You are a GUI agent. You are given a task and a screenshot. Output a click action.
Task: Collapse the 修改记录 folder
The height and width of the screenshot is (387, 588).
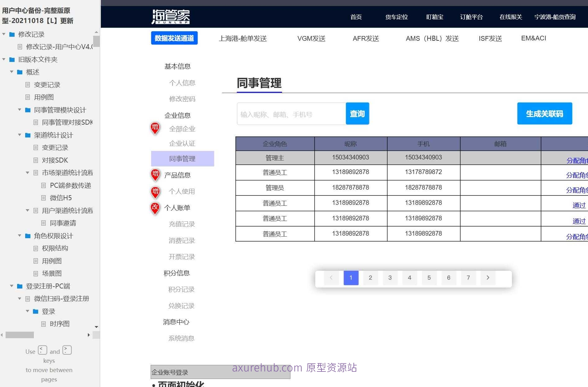click(x=4, y=34)
